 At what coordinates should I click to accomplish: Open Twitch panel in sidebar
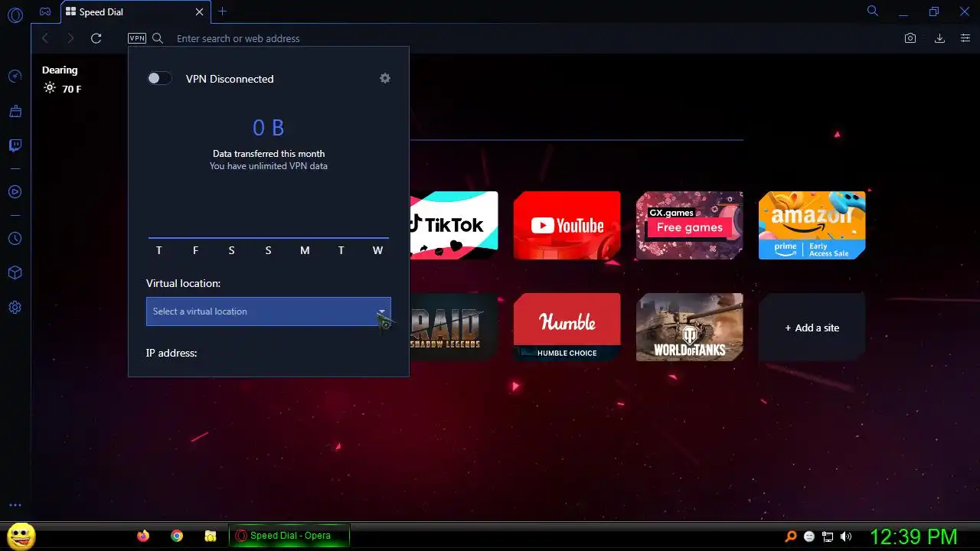point(15,145)
